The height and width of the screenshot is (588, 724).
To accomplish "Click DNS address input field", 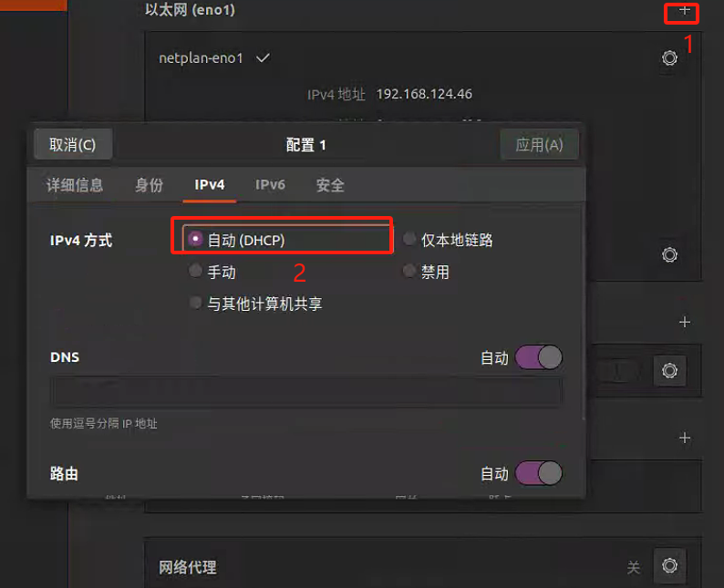I will (306, 392).
